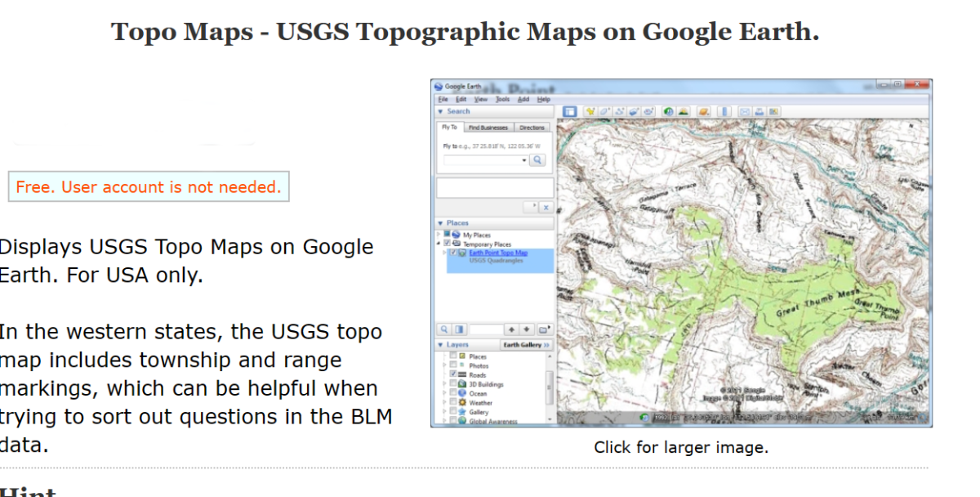The height and width of the screenshot is (497, 980).
Task: Select the Add Polygon toolbar icon
Action: coord(605,111)
